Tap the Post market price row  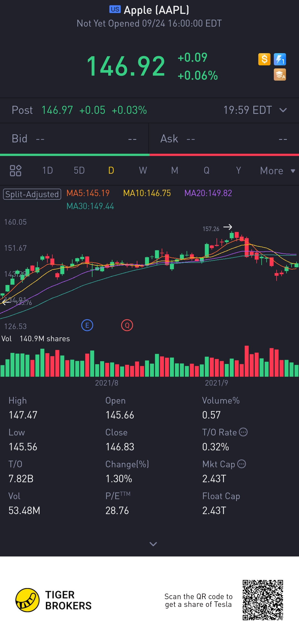[x=149, y=110]
